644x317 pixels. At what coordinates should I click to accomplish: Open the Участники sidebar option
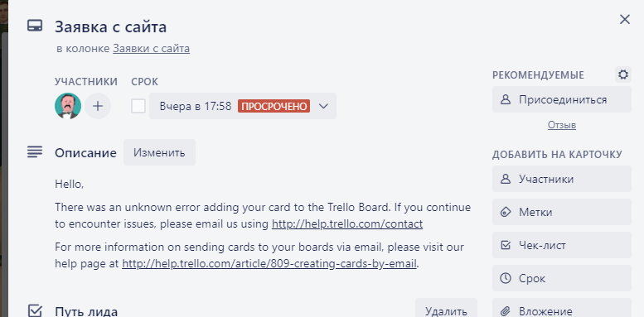(562, 179)
